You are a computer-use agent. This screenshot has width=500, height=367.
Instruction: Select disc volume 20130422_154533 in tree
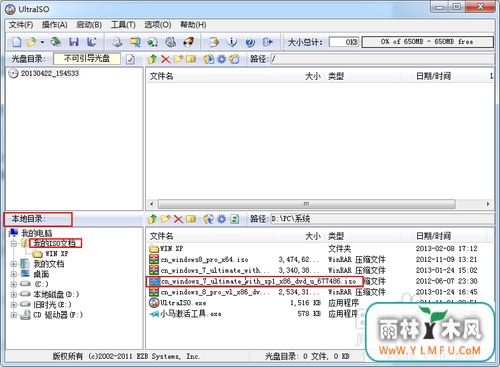50,73
